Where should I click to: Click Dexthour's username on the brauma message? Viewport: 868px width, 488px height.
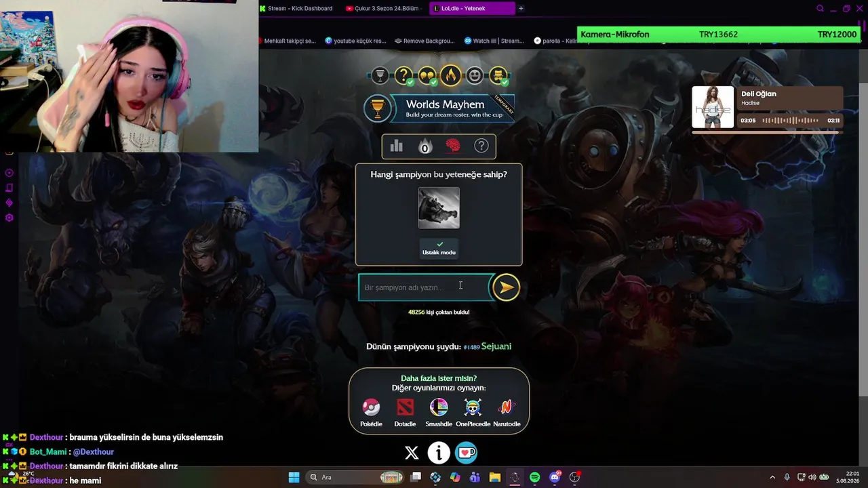(47, 438)
